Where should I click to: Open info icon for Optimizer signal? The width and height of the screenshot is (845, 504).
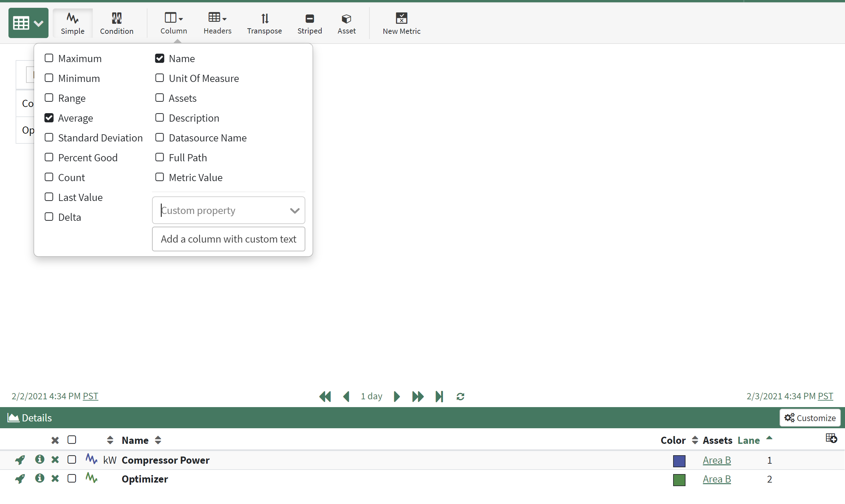[x=39, y=479]
